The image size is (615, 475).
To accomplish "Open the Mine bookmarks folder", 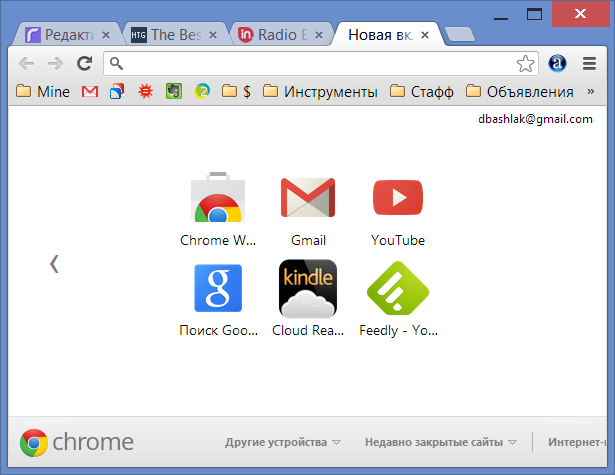I will pos(43,91).
